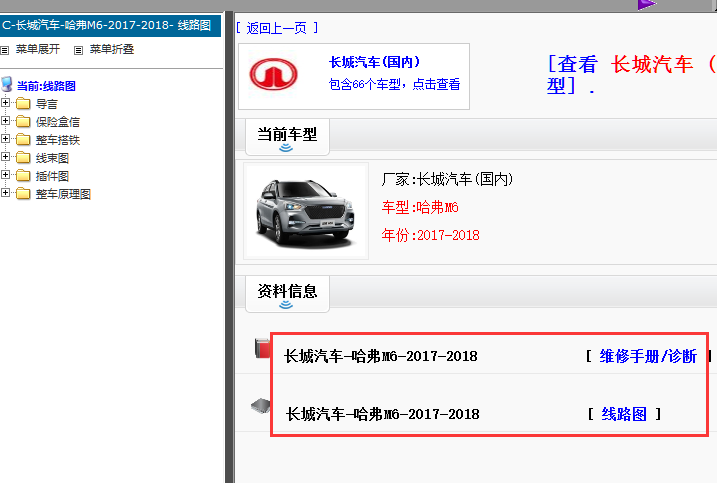Click the computer icon beside 当前:线路图
This screenshot has width=717, height=483.
pos(7,84)
